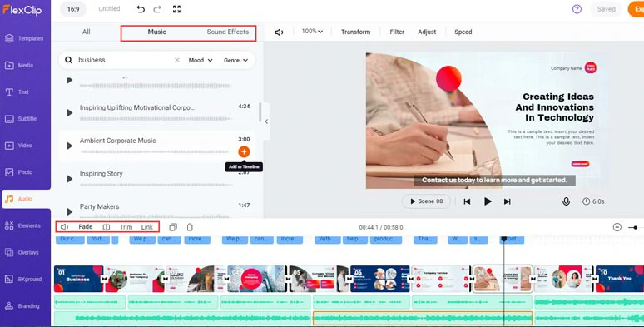The width and height of the screenshot is (644, 327).
Task: Add Ambient Corporate Music to timeline
Action: pos(244,152)
